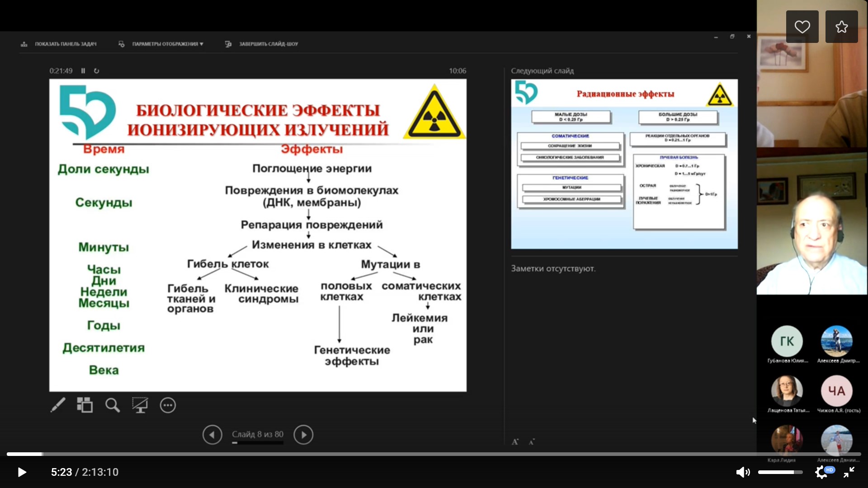Black out the slide show screen
The height and width of the screenshot is (488, 868).
140,405
